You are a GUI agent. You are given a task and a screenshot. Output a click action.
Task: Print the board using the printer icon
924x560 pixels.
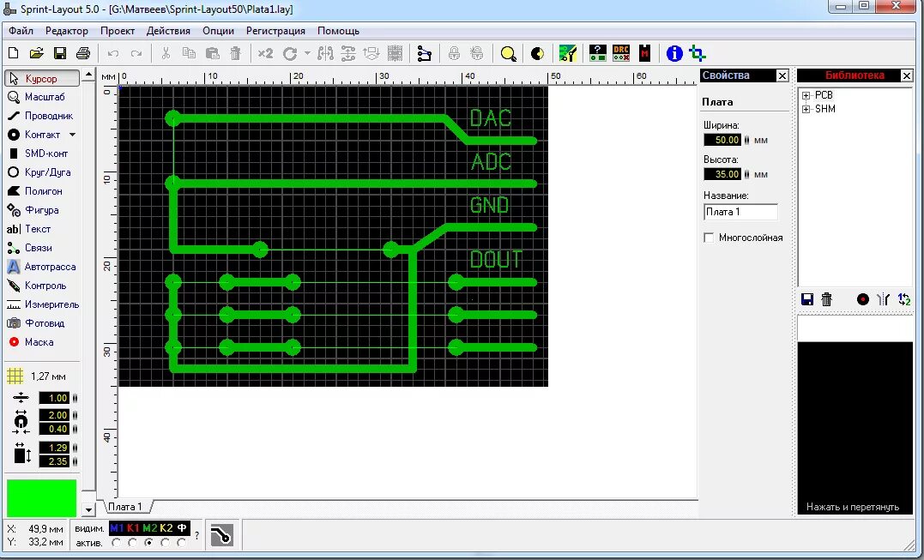[83, 53]
